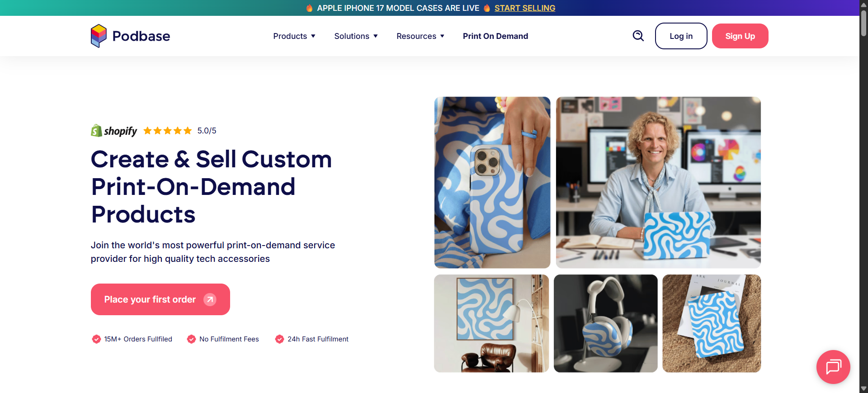Viewport: 868px width, 393px height.
Task: Click the Podbase wordmark text
Action: click(141, 36)
